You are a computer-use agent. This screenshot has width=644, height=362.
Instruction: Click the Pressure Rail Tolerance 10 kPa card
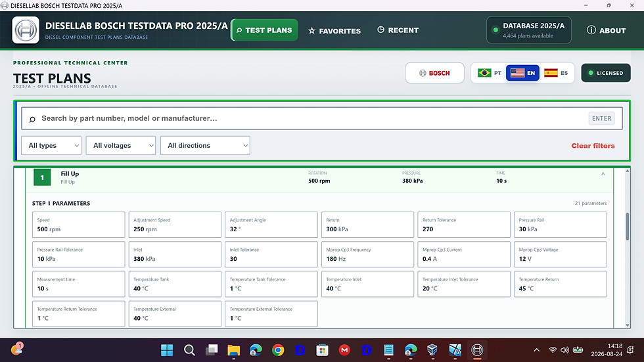78,254
